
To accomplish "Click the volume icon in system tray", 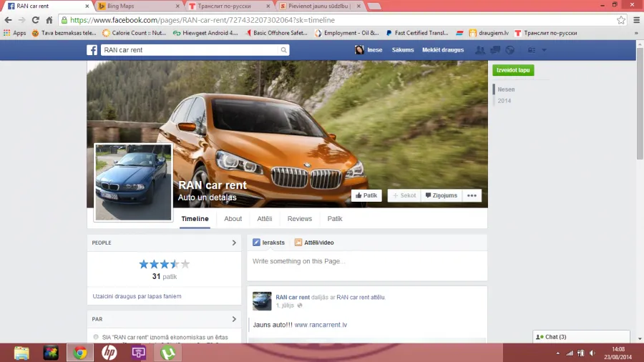I will coord(592,353).
